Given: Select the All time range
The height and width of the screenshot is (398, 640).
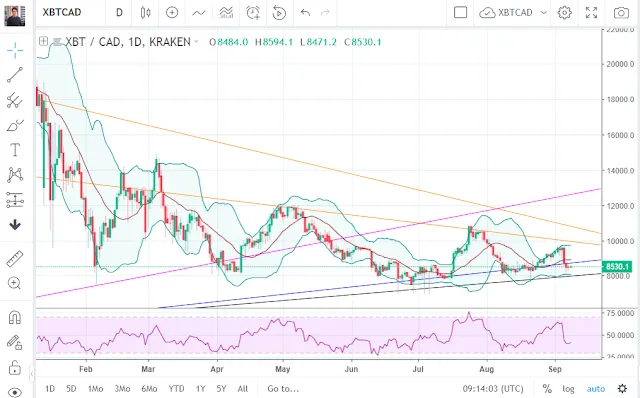Looking at the screenshot, I should click(x=243, y=389).
